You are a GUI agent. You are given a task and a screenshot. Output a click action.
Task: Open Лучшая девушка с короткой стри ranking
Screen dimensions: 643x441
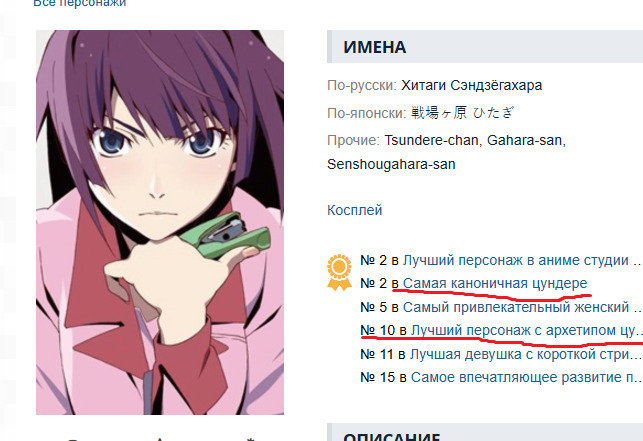(526, 354)
